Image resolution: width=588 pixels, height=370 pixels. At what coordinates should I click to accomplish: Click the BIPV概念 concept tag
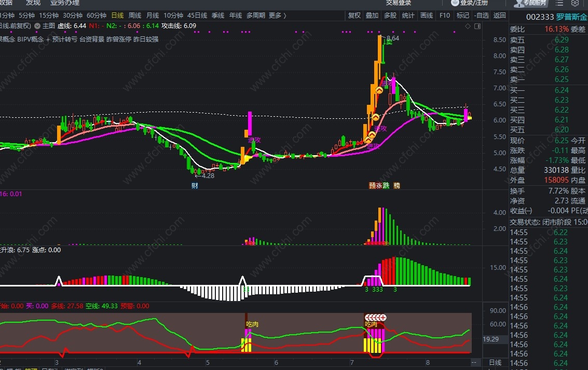pos(31,39)
